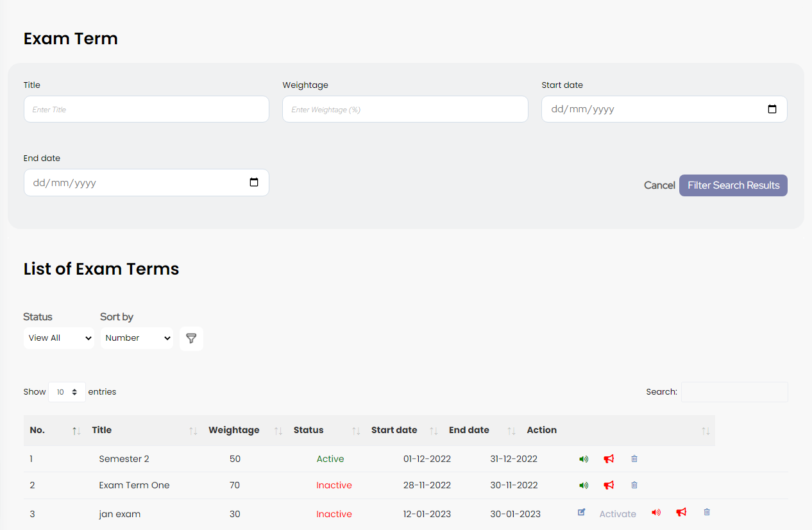Click the Cancel link in filter form
Viewport: 812px width, 530px height.
point(659,185)
